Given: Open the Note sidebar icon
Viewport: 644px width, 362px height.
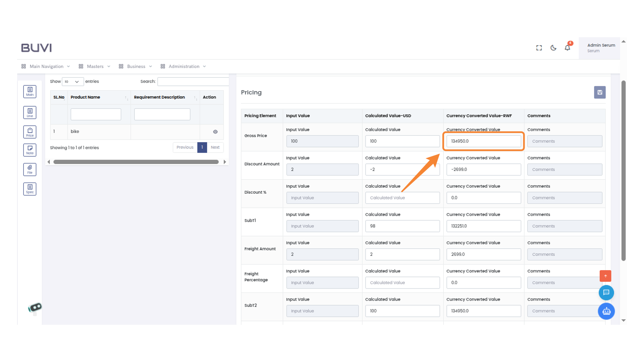Looking at the screenshot, I should (x=30, y=150).
